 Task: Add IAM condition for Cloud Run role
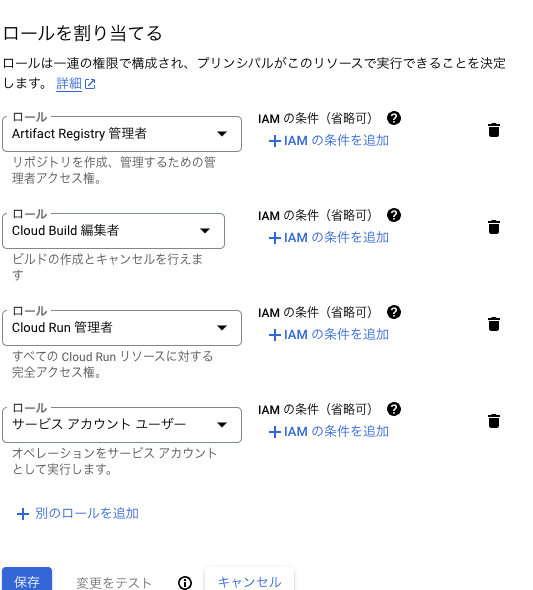[x=329, y=335]
